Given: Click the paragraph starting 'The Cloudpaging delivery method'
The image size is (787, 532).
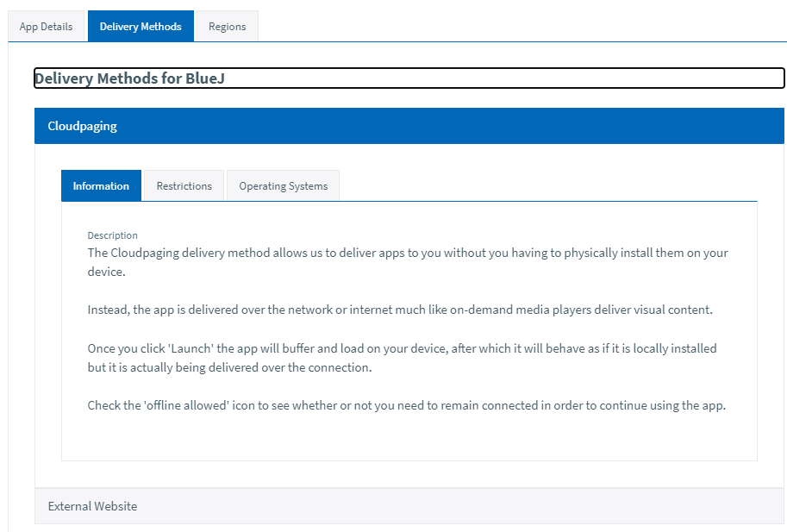Looking at the screenshot, I should point(408,262).
